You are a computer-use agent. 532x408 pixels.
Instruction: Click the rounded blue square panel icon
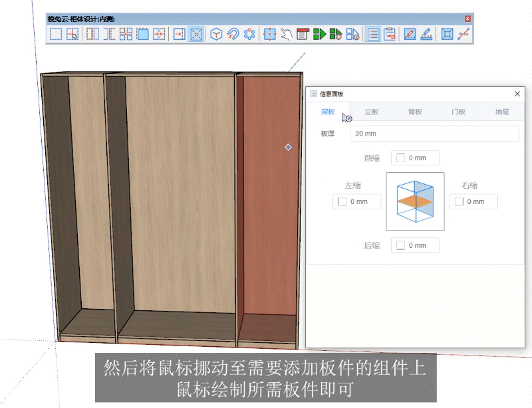coord(142,34)
